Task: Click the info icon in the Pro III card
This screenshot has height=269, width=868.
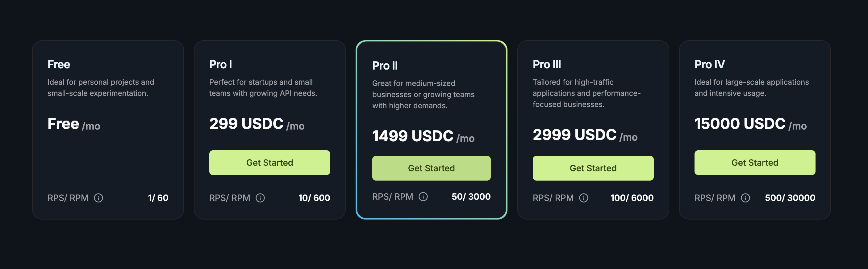Action: click(584, 198)
